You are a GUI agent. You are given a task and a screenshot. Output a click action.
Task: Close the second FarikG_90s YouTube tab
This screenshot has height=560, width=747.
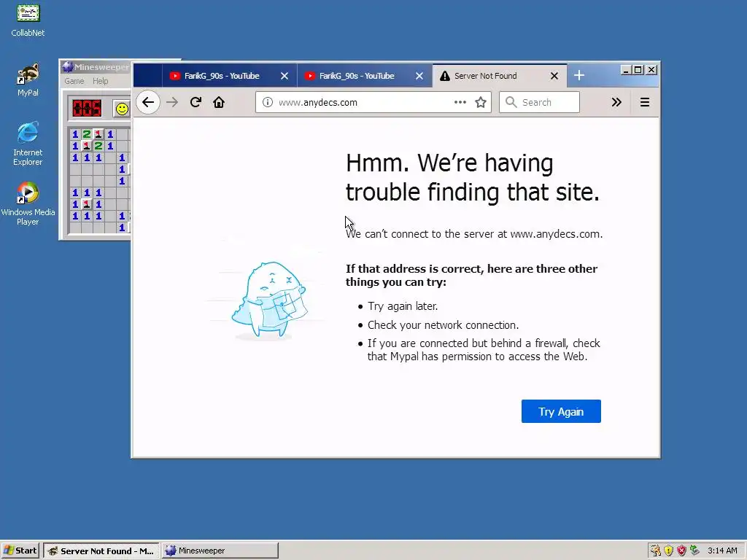(419, 76)
